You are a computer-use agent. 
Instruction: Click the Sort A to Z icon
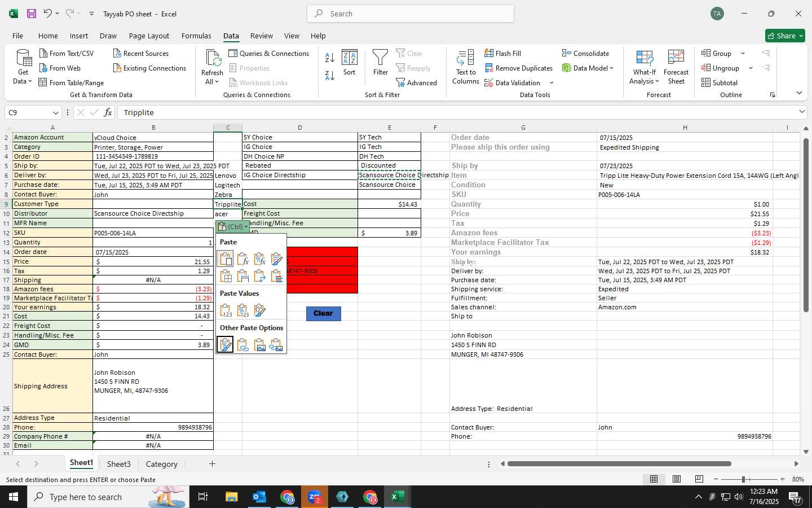330,58
